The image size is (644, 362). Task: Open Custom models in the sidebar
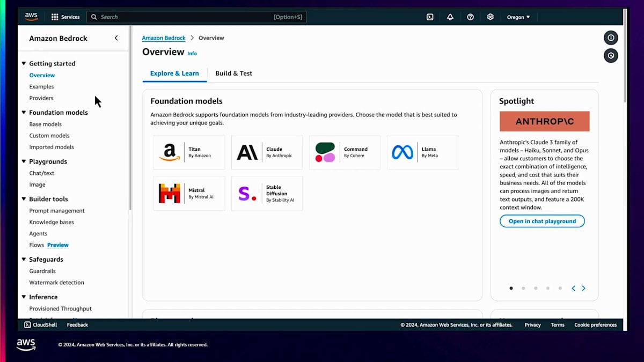click(49, 136)
